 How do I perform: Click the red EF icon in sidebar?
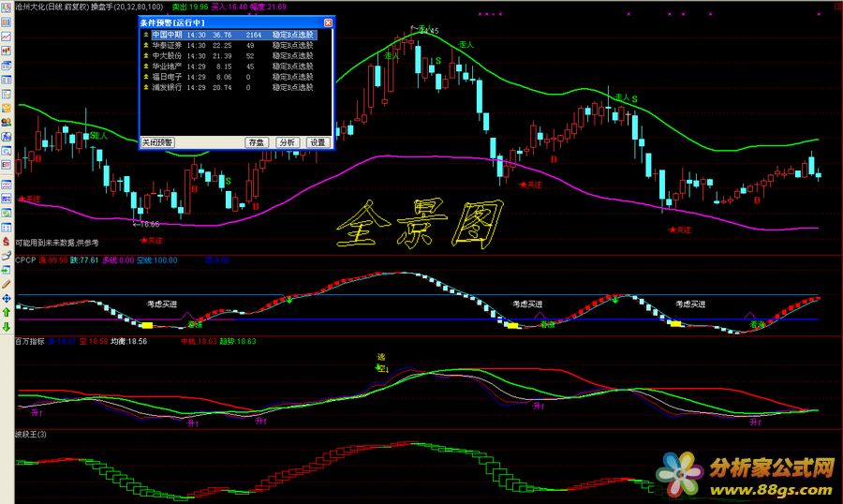click(x=6, y=165)
